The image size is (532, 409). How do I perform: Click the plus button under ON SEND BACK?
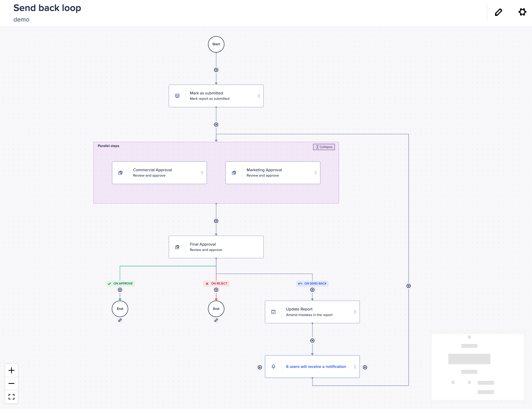click(x=312, y=289)
